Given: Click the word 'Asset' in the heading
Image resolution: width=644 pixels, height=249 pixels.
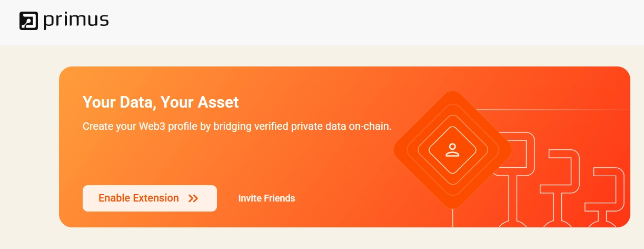Looking at the screenshot, I should (x=219, y=102).
